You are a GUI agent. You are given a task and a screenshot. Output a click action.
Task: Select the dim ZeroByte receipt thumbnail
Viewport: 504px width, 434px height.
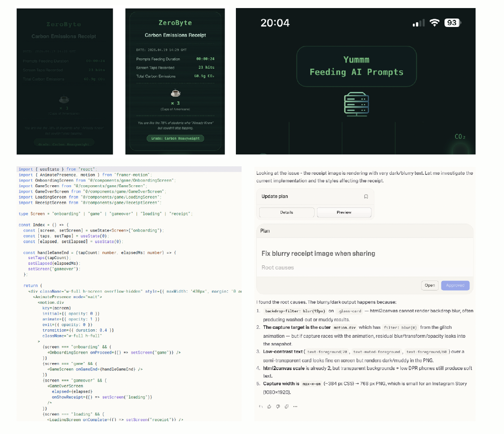[64, 81]
